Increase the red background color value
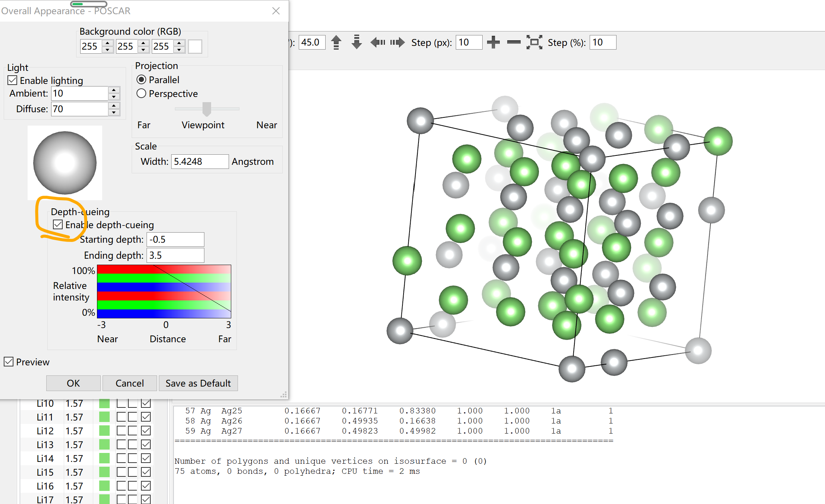Viewport: 825px width, 504px height. (107, 43)
